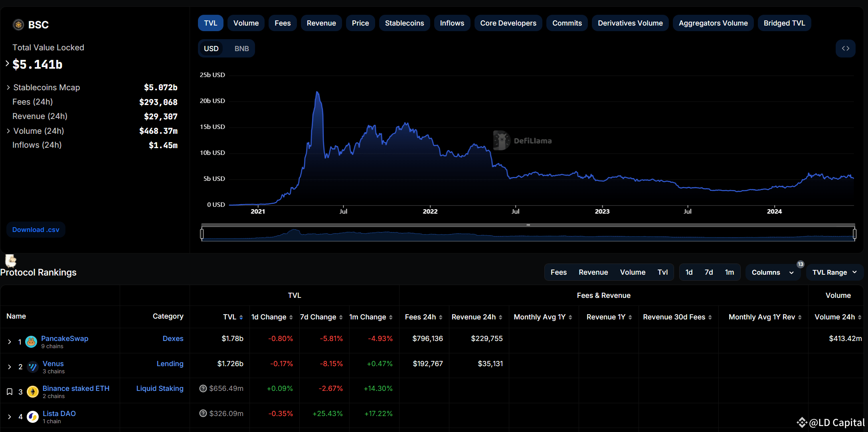Click the Venus protocol logo
The height and width of the screenshot is (432, 868).
[x=33, y=367]
